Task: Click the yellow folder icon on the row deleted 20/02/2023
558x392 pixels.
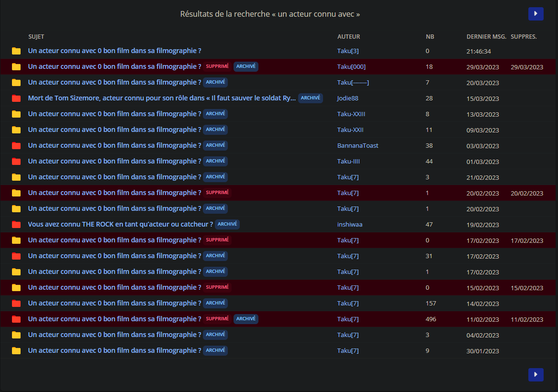Action: coord(16,193)
